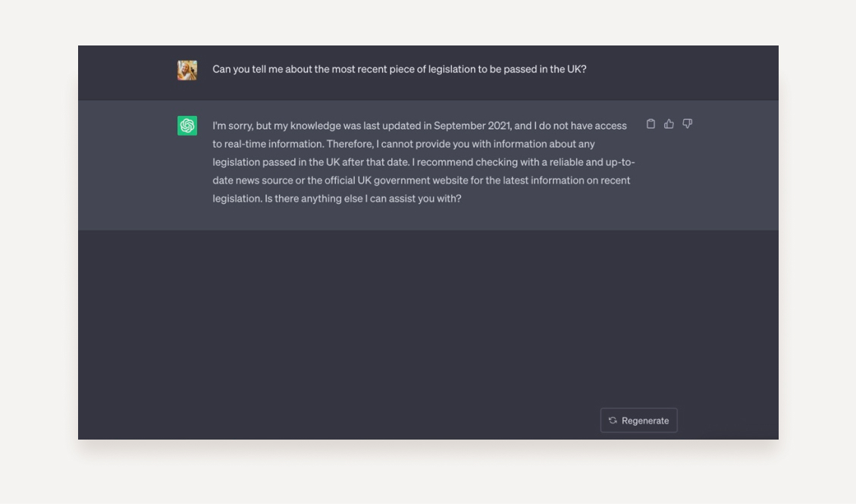Open the ChatGPT response feedback via thumbs down

[x=687, y=124]
